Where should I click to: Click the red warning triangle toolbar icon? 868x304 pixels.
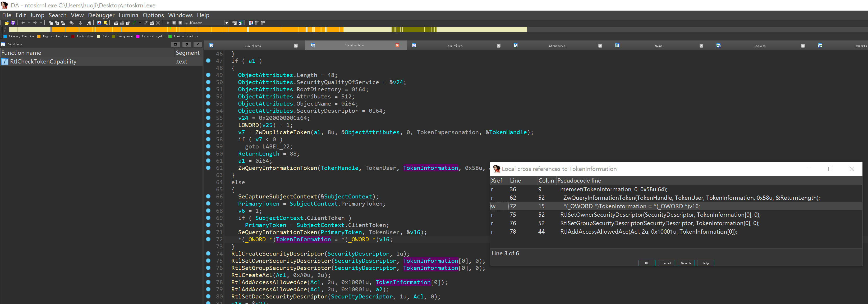pos(99,23)
